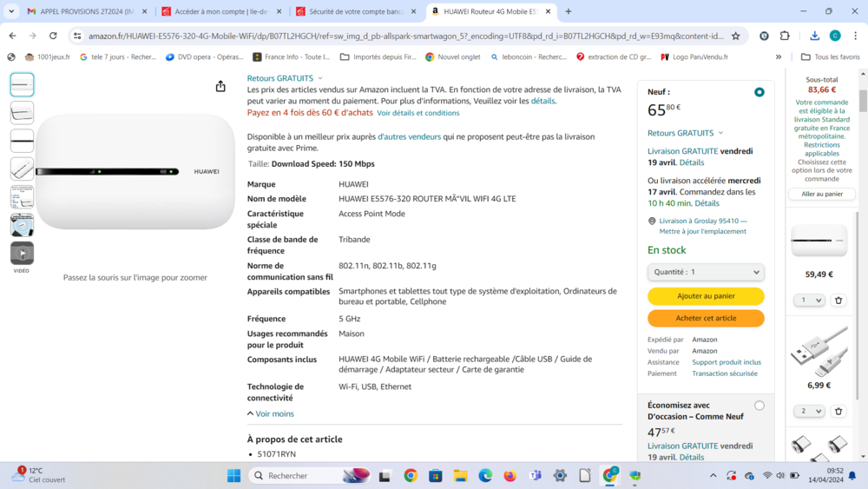Screen dimensions: 868x489
Task: Open the new tab plus button
Action: (x=568, y=11)
